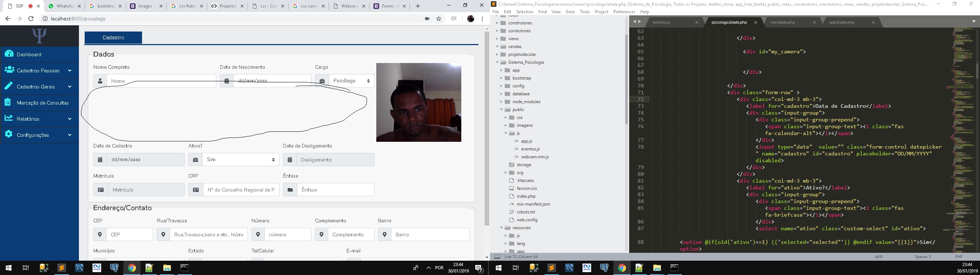
Task: Open the Dashboard gauge icon in sidebar
Action: pos(9,54)
